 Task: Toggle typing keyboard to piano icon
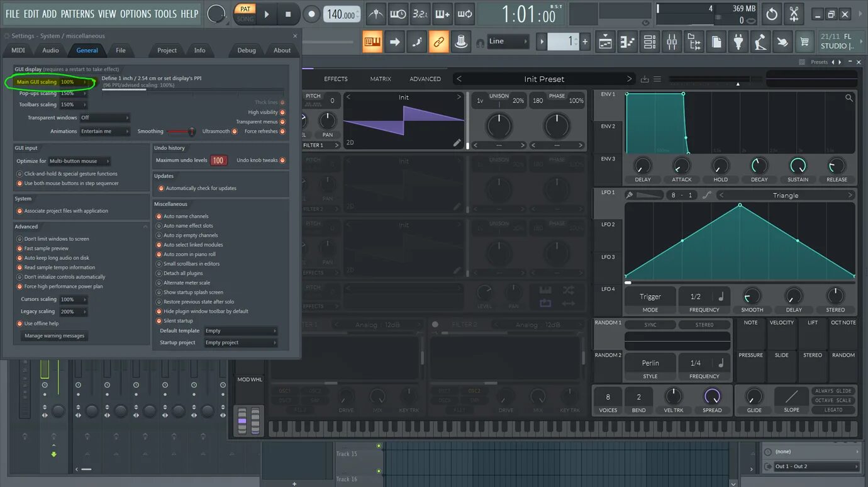click(x=372, y=42)
